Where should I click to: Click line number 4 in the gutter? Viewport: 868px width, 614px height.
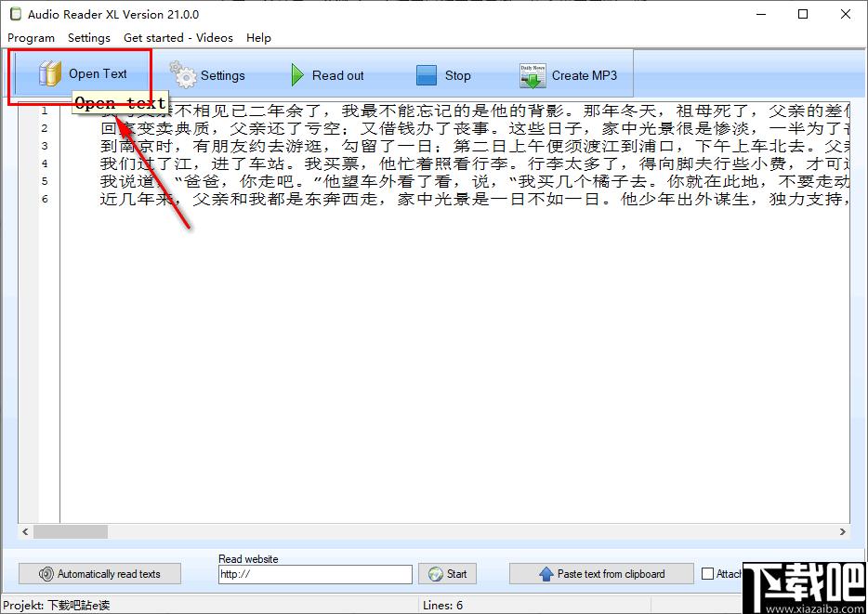45,163
